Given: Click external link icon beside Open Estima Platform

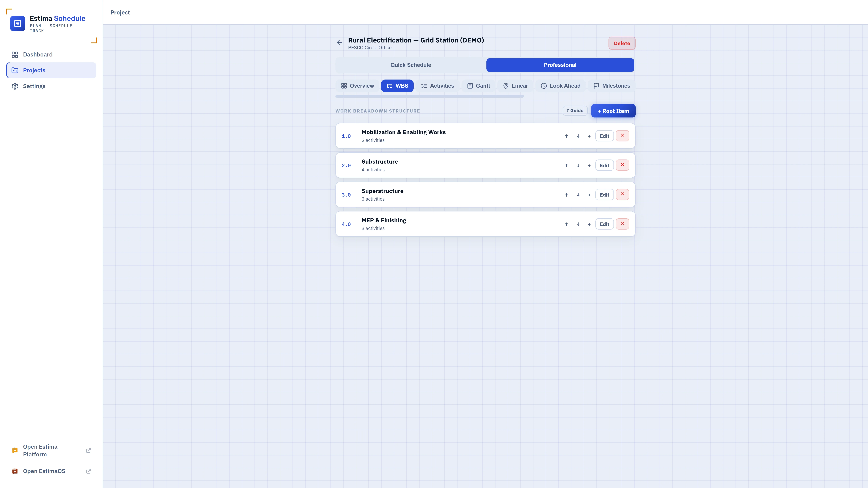Looking at the screenshot, I should coord(89,451).
